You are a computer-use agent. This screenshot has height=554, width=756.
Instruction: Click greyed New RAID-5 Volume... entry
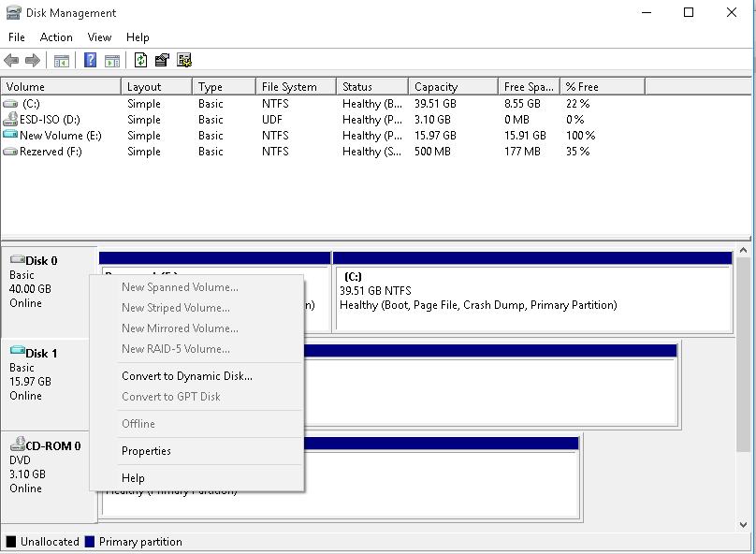196,349
